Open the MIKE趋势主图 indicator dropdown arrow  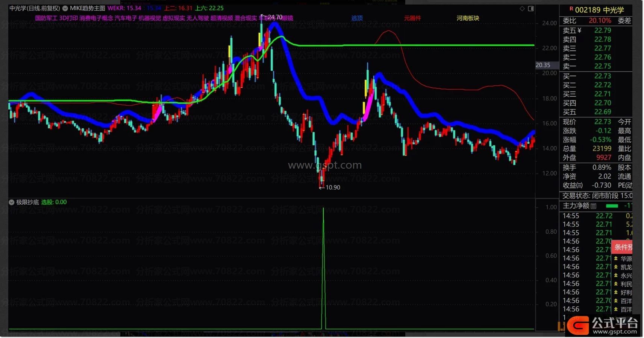tap(65, 8)
